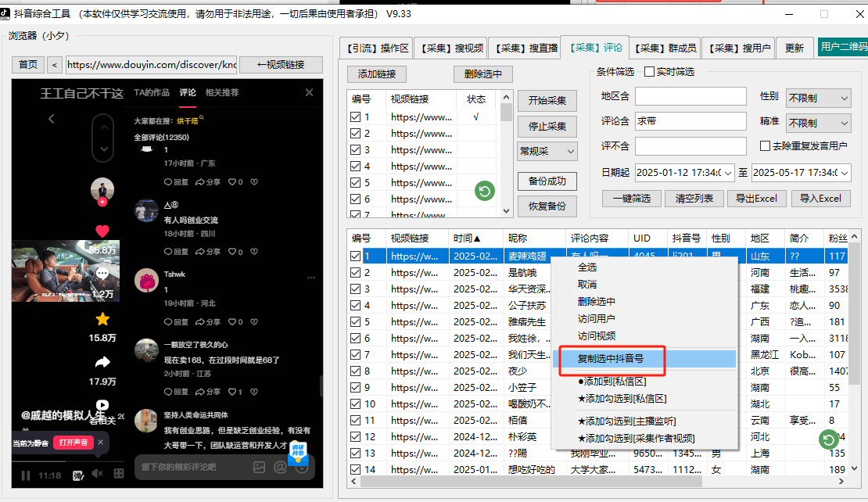Expand the 精准 dropdown
Viewport: 868px width, 502px height.
point(818,123)
